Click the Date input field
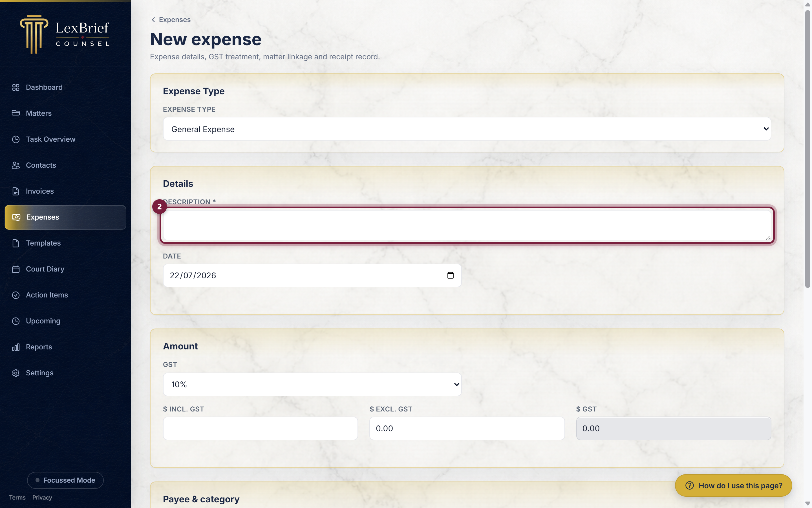This screenshot has width=812, height=508. point(312,275)
